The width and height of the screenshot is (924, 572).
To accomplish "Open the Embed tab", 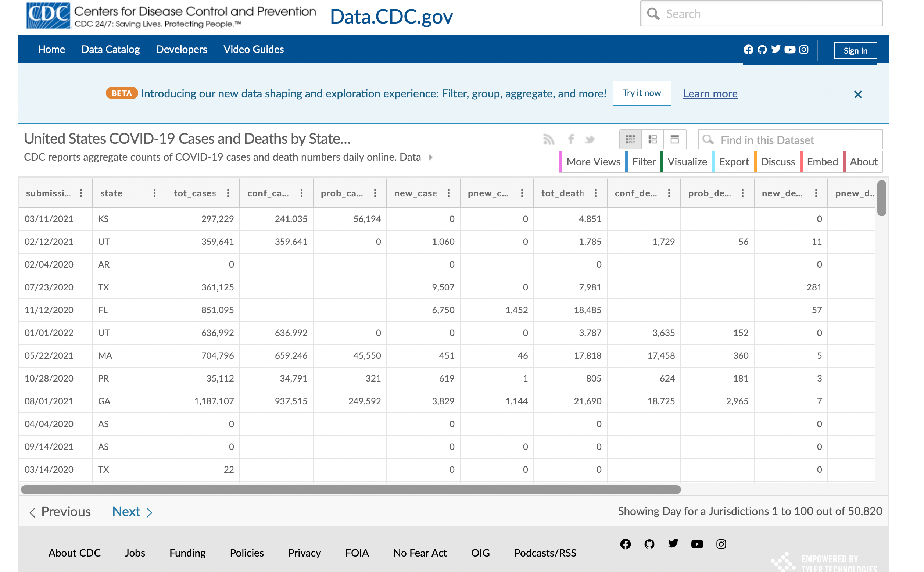I will [821, 161].
